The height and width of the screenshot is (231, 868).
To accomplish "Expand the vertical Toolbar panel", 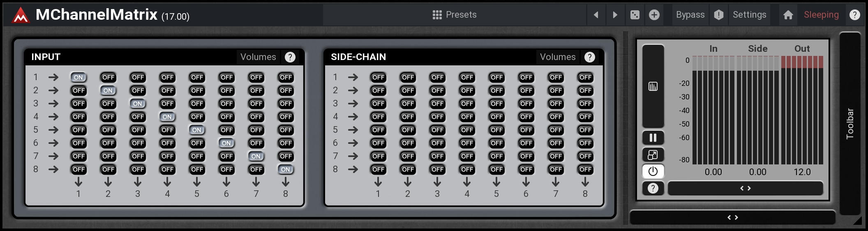I will tap(850, 123).
